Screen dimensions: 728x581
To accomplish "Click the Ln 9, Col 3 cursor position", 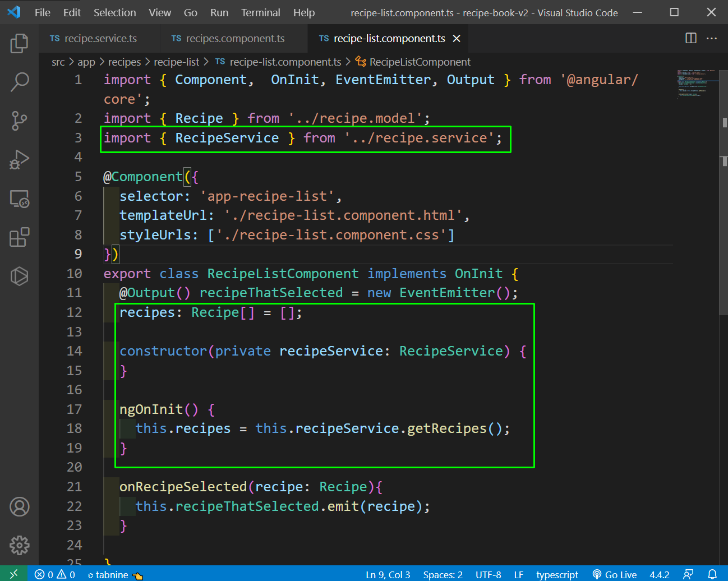I will (388, 575).
